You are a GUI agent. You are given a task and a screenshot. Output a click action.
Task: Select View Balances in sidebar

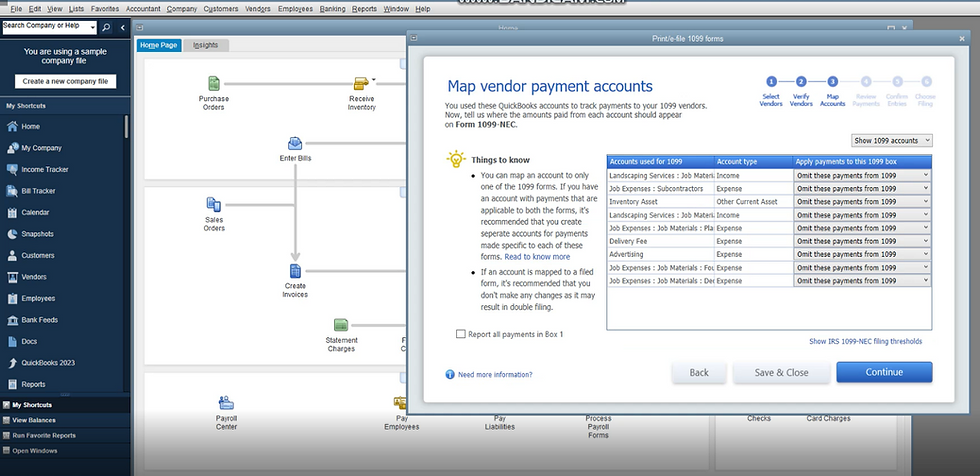34,420
